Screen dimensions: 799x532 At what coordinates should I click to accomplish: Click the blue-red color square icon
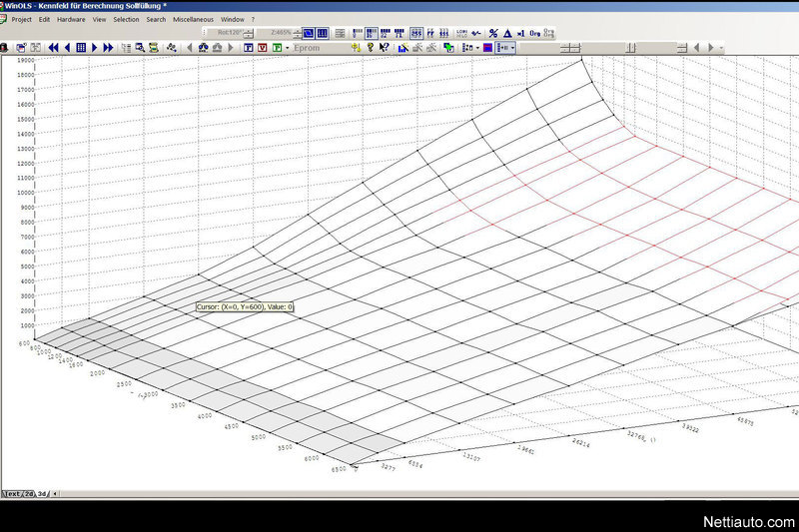487,47
